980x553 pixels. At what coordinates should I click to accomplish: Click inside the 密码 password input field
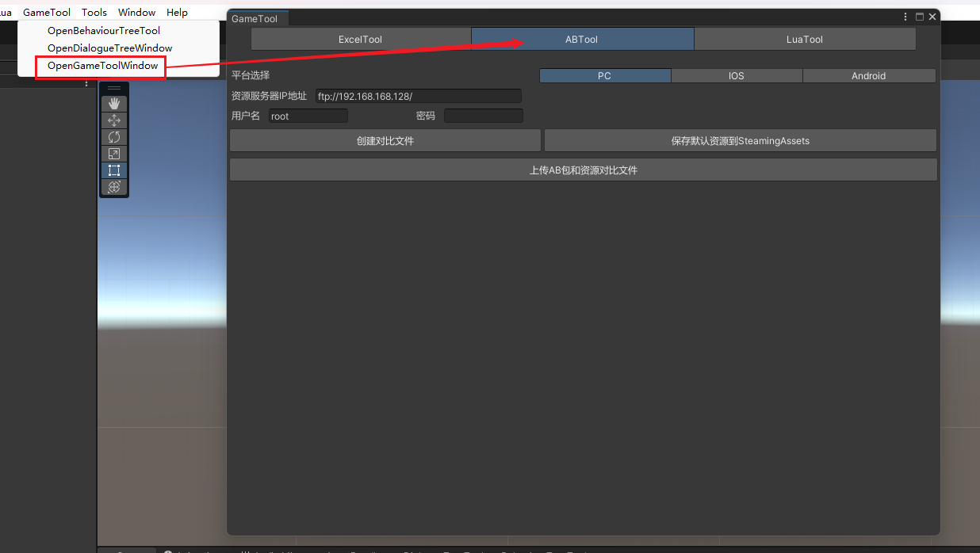(x=483, y=116)
